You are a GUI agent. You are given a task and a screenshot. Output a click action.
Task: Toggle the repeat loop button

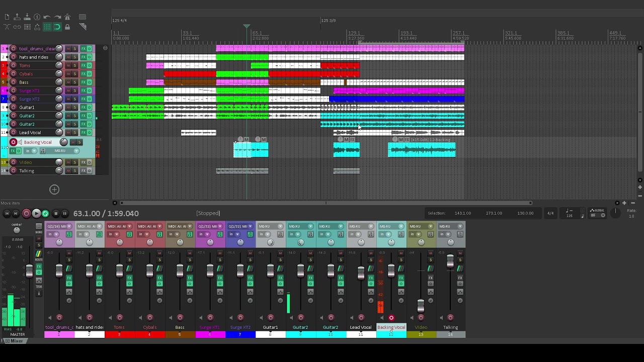coord(45,214)
